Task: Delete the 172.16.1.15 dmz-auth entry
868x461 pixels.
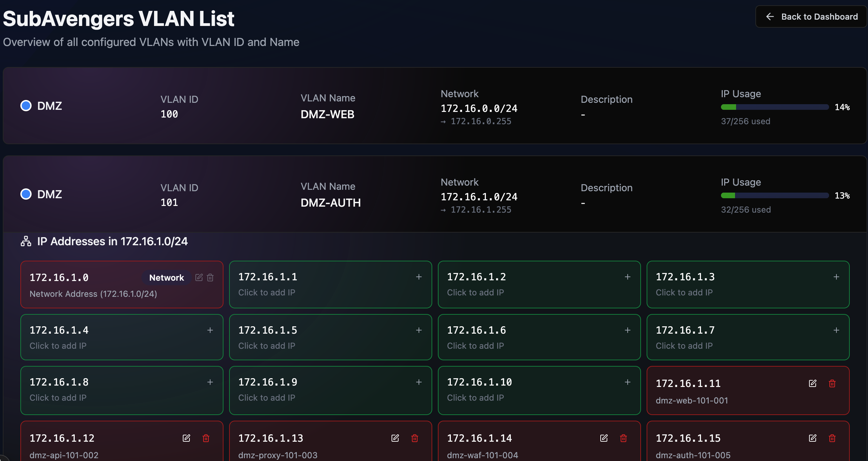Action: [x=832, y=438]
